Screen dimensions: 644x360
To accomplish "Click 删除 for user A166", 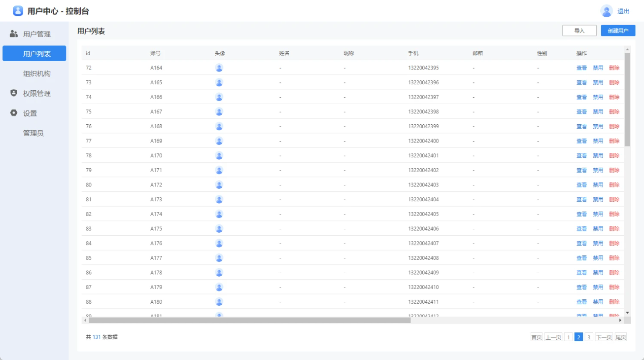I will [x=614, y=97].
